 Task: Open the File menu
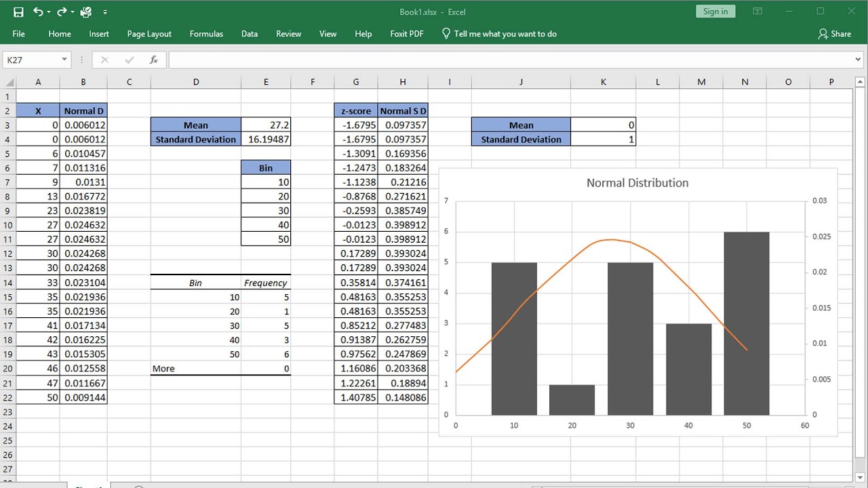click(18, 34)
